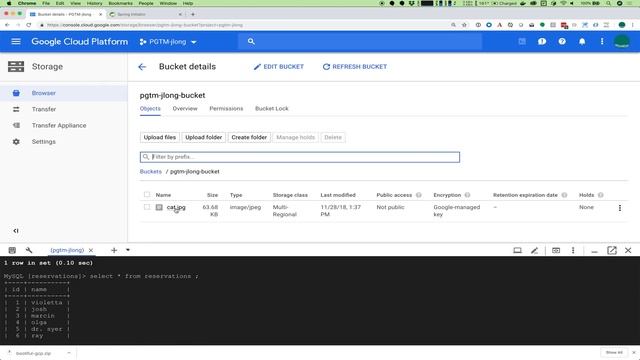Open the Cloud Shell three-dot menu
Image resolution: width=640 pixels, height=360 pixels.
(573, 251)
